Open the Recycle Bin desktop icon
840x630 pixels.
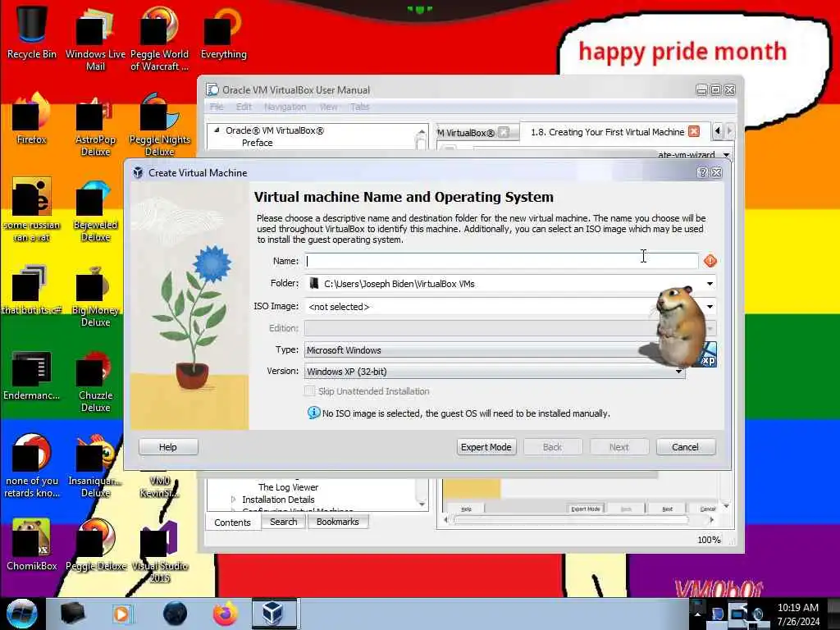[31, 32]
